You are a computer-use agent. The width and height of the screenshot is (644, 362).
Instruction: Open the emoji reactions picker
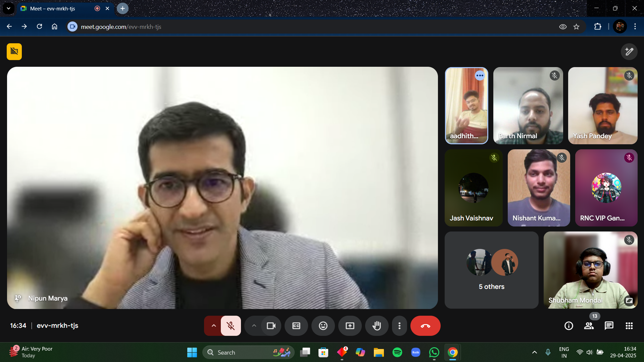click(323, 326)
